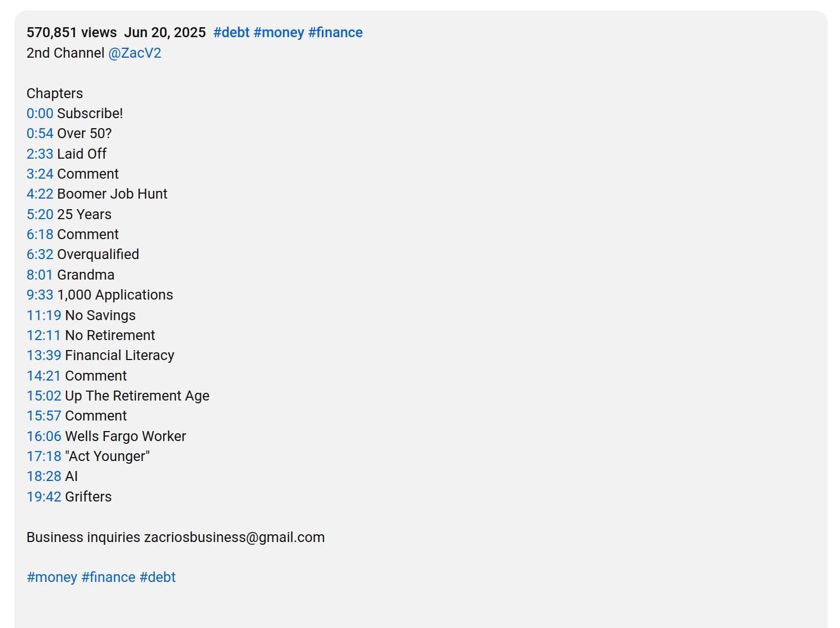Click the #debt hashtag in header

(231, 33)
